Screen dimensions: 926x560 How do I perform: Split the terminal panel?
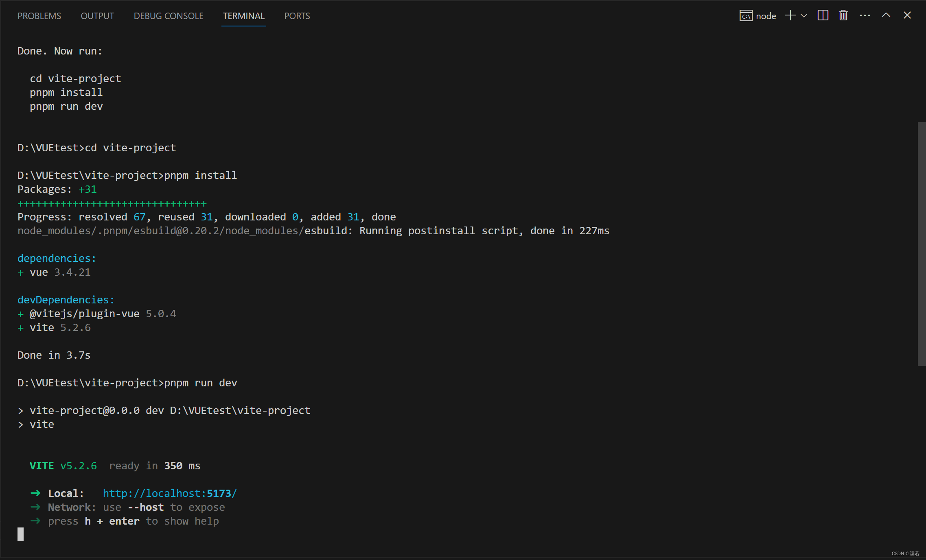pyautogui.click(x=823, y=15)
